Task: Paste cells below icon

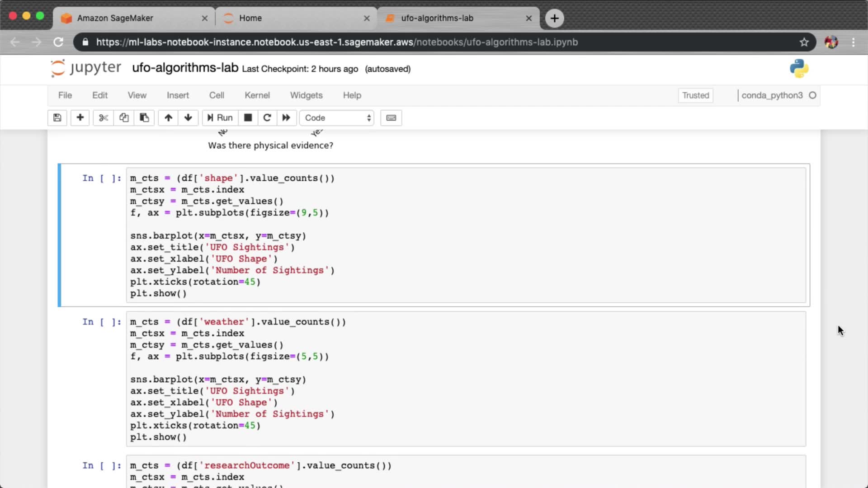Action: point(144,118)
